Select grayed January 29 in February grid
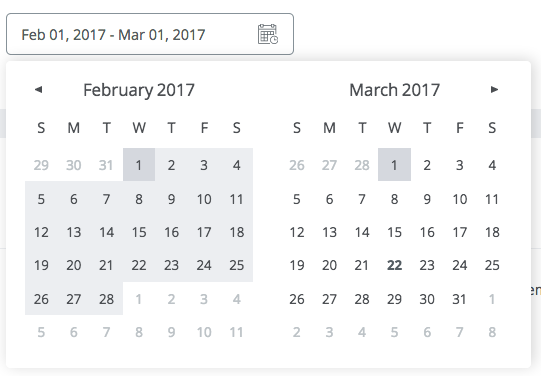Image resolution: width=541 pixels, height=376 pixels. (41, 165)
